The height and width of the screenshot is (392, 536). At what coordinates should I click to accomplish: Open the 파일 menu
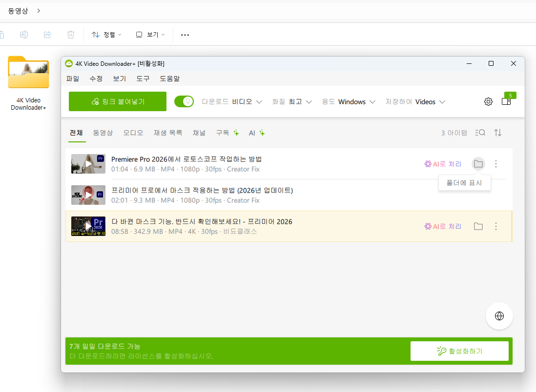coord(72,78)
